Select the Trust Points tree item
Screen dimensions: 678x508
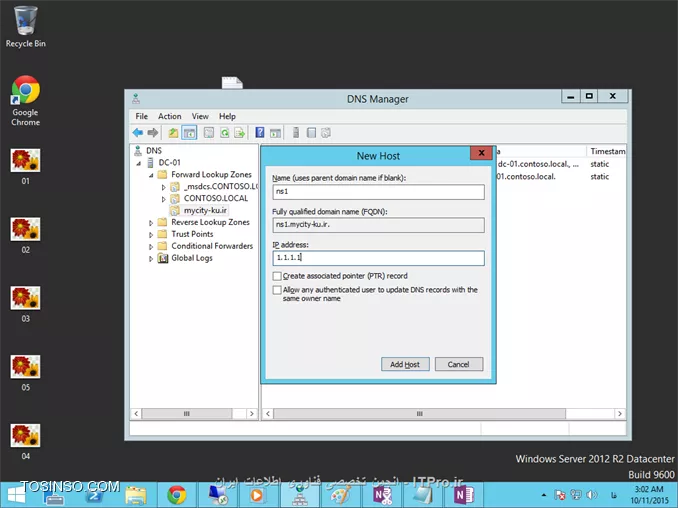[192, 234]
